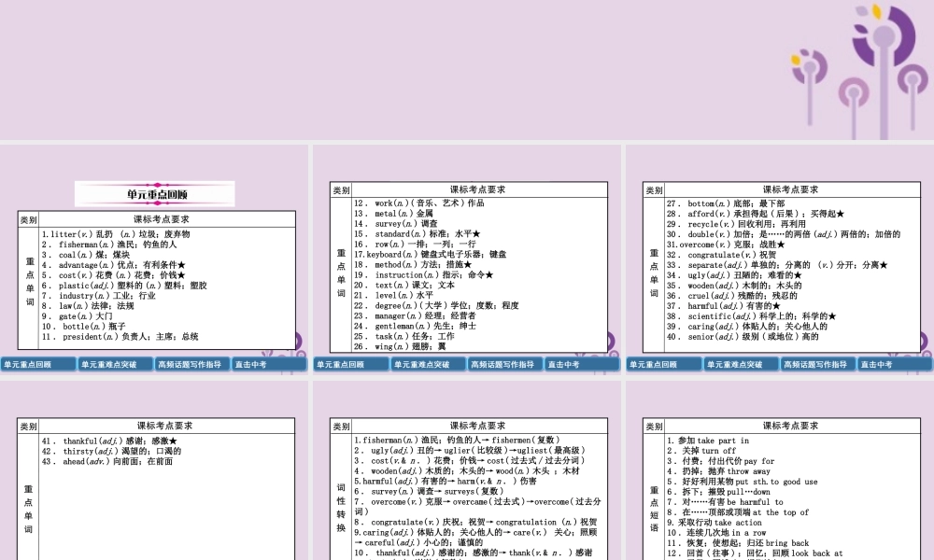Click 单元重难点突破 button on the 27 bottom slide
The height and width of the screenshot is (560, 934).
point(741,364)
